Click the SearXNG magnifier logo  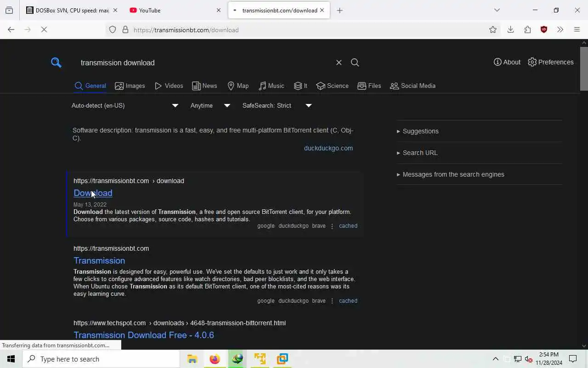(x=56, y=63)
